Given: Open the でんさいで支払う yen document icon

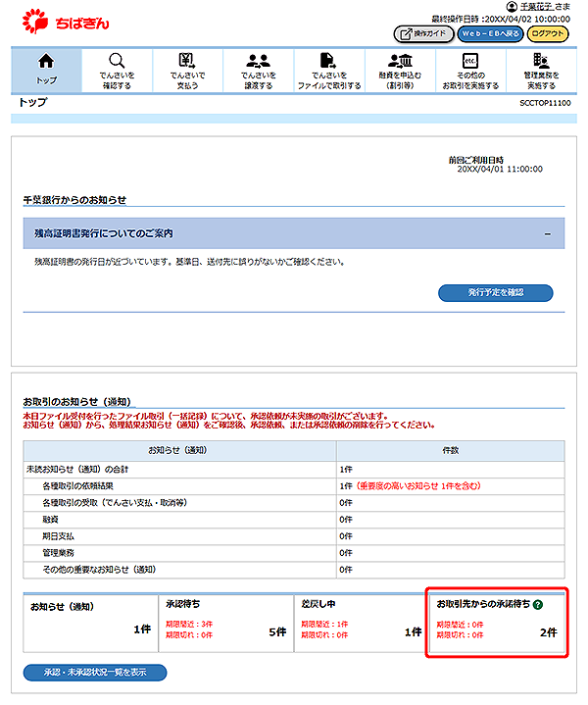Looking at the screenshot, I should pos(187,61).
